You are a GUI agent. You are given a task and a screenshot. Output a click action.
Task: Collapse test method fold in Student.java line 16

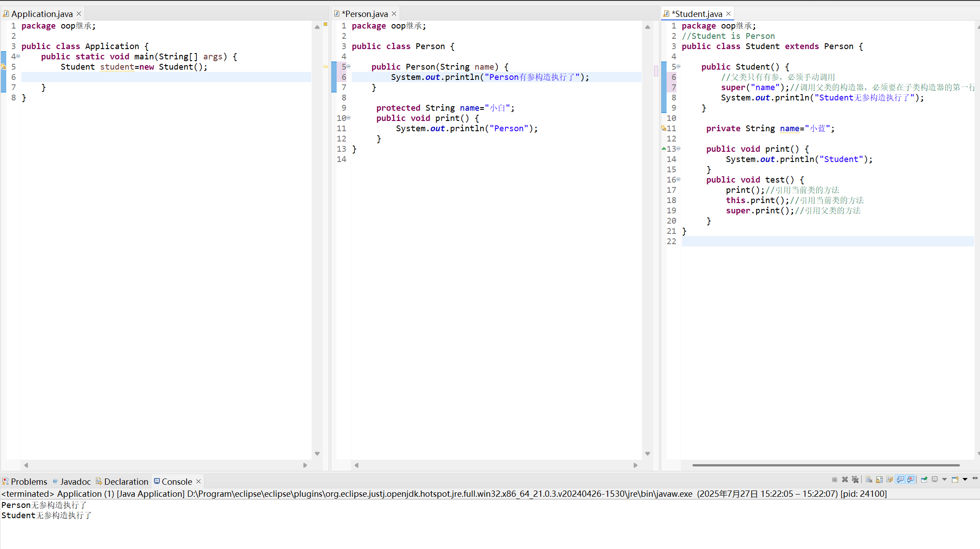[x=679, y=179]
